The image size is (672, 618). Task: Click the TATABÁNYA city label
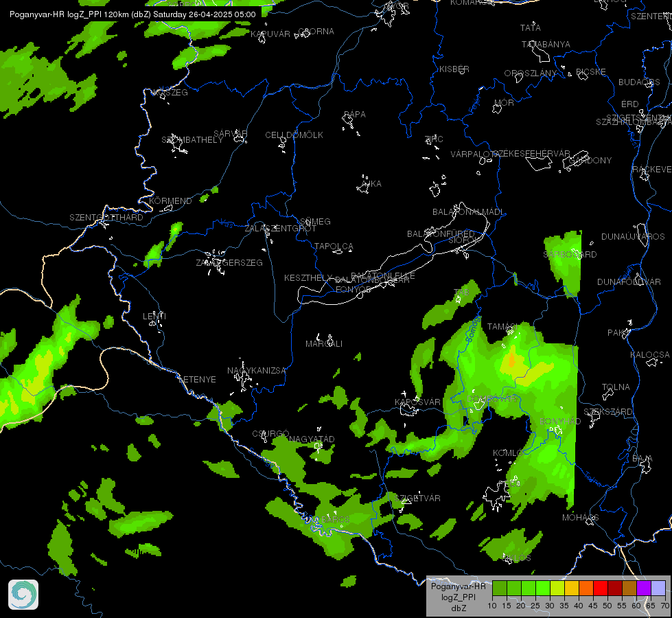546,45
